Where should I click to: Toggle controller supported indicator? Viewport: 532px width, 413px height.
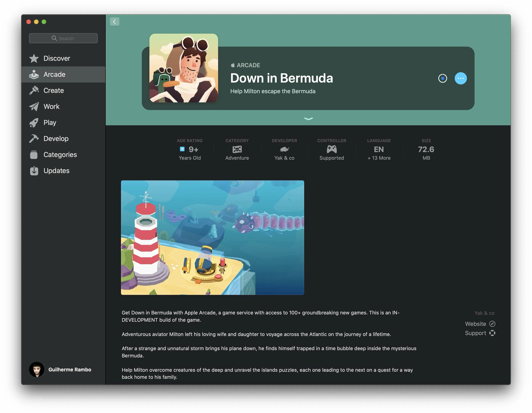tap(332, 149)
